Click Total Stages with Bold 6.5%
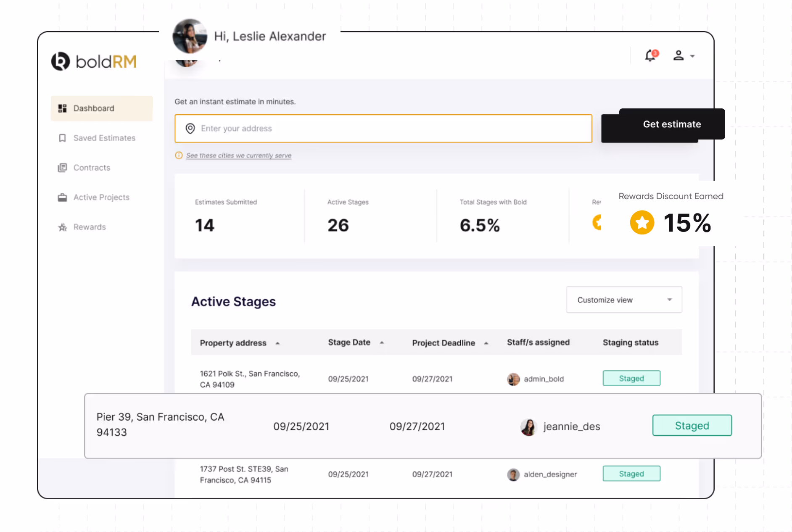Viewport: 792px width, 532px height. (480, 225)
